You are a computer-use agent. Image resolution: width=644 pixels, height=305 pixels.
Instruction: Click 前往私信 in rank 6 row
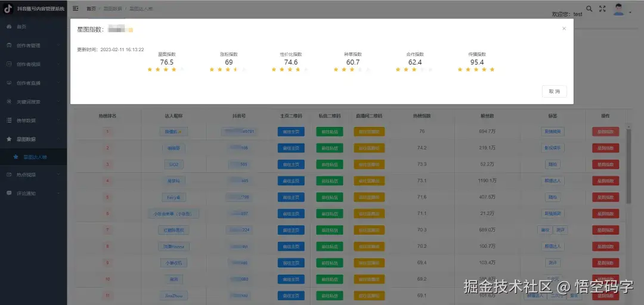(x=329, y=213)
